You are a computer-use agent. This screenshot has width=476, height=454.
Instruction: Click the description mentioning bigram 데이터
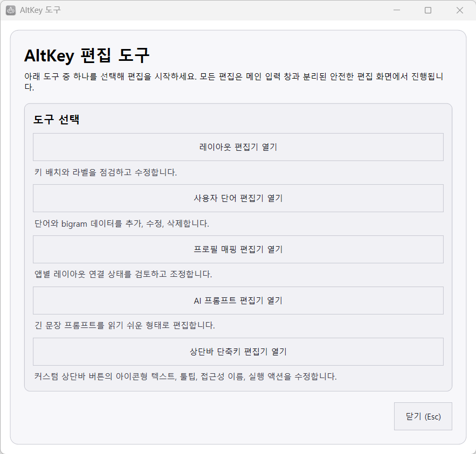122,224
